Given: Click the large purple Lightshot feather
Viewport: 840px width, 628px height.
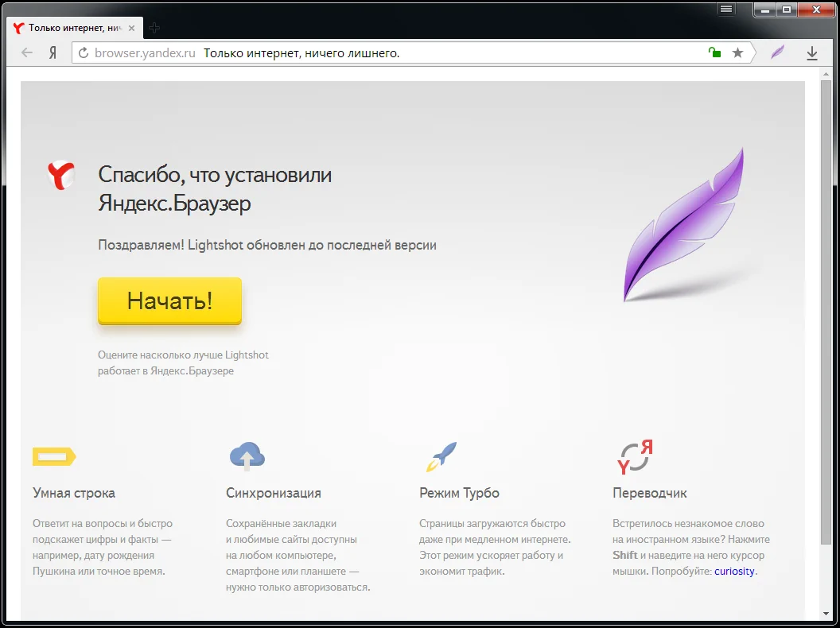Looking at the screenshot, I should [x=683, y=225].
